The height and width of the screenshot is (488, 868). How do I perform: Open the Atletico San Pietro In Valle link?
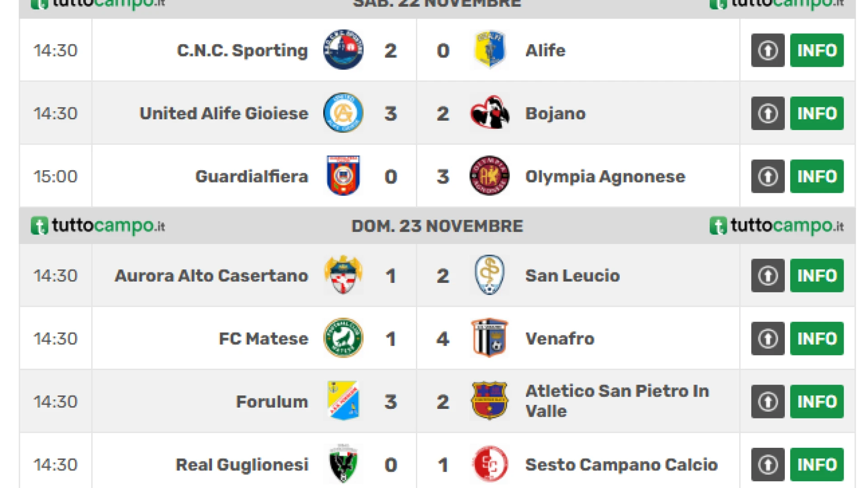(x=617, y=401)
